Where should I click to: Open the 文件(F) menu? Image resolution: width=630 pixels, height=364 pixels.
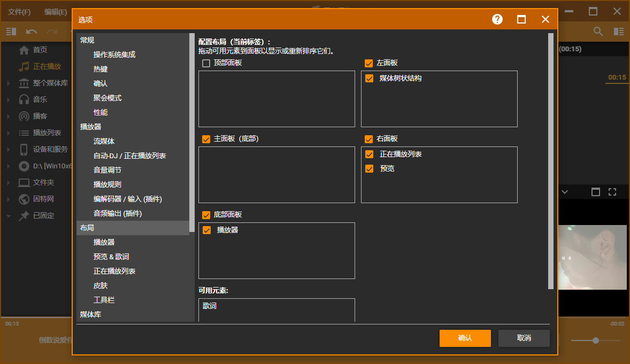[19, 12]
